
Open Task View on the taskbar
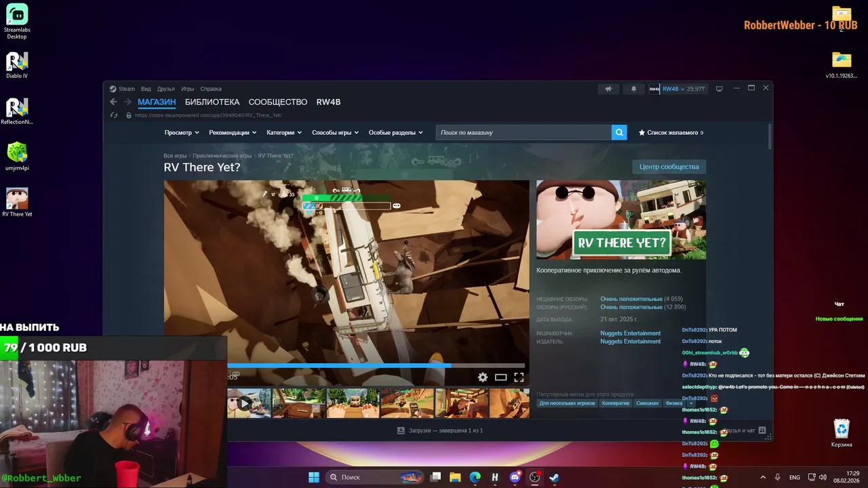(436, 477)
